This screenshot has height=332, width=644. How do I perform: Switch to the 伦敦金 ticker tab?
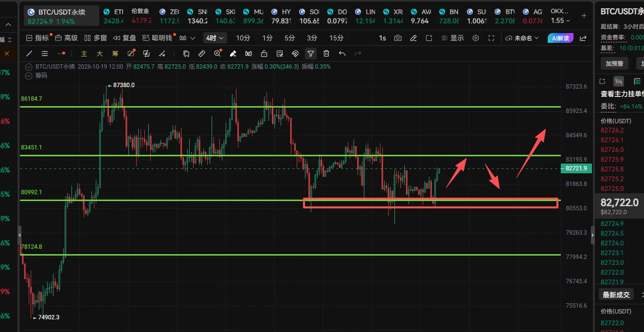pyautogui.click(x=141, y=16)
